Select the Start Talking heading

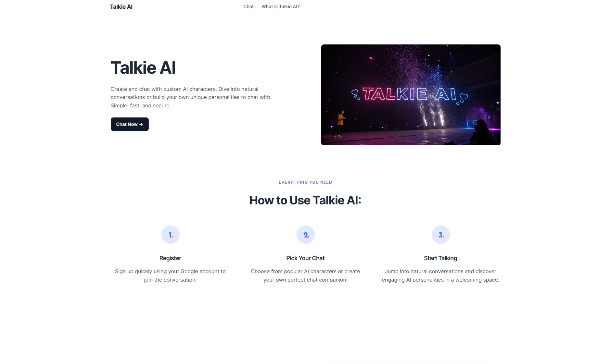pos(440,258)
